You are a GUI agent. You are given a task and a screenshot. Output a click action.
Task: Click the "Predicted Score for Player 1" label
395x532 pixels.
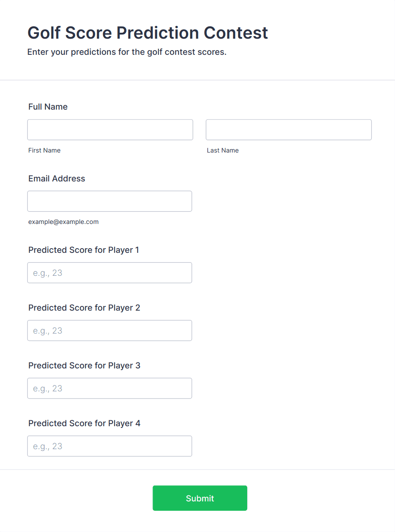point(84,250)
